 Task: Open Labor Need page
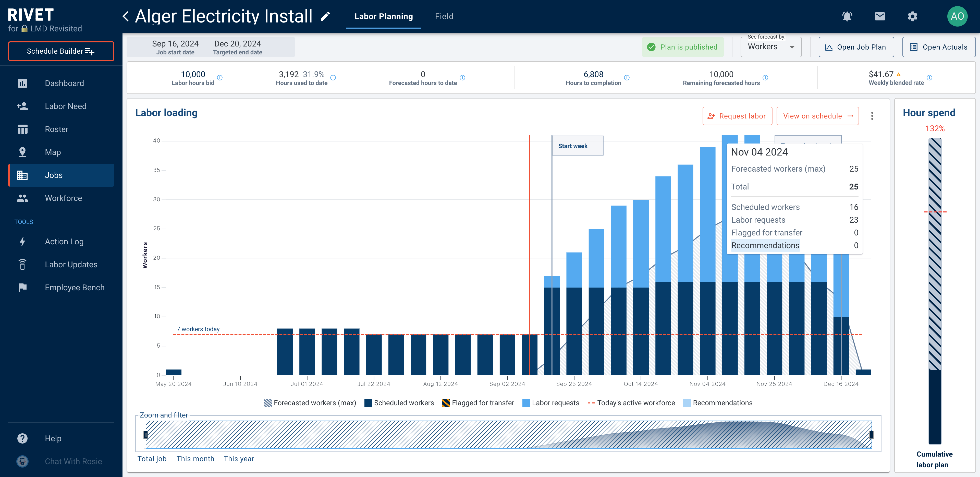click(61, 106)
